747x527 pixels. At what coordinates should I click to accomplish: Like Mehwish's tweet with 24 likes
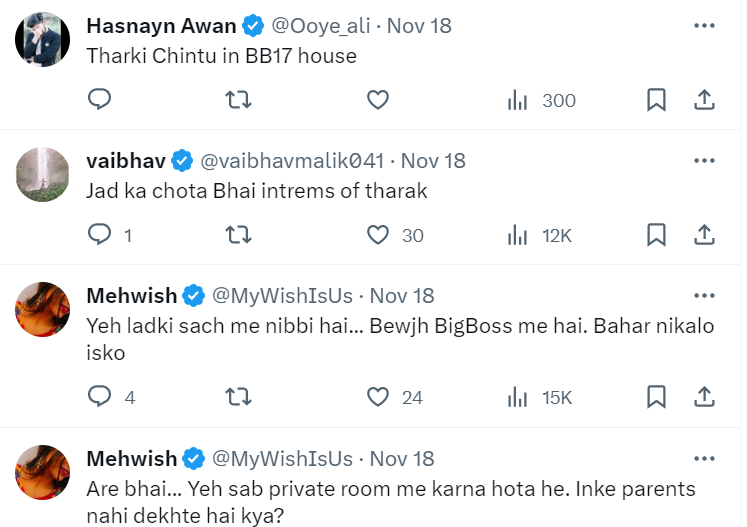coord(377,397)
